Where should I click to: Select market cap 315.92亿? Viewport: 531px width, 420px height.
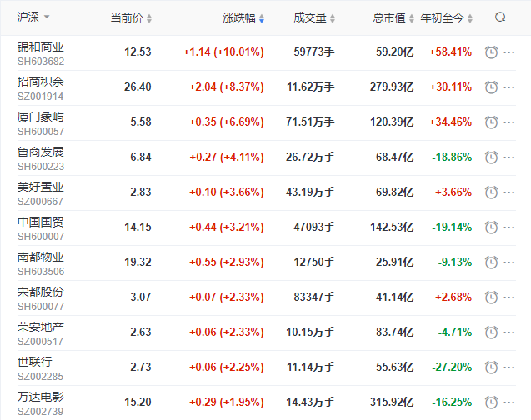coord(392,402)
